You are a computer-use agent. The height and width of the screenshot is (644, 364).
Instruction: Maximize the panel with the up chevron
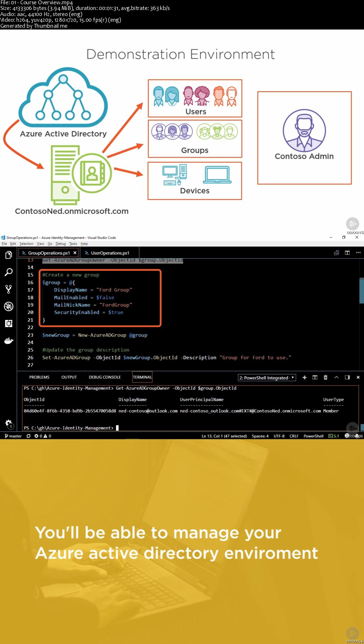pyautogui.click(x=337, y=377)
